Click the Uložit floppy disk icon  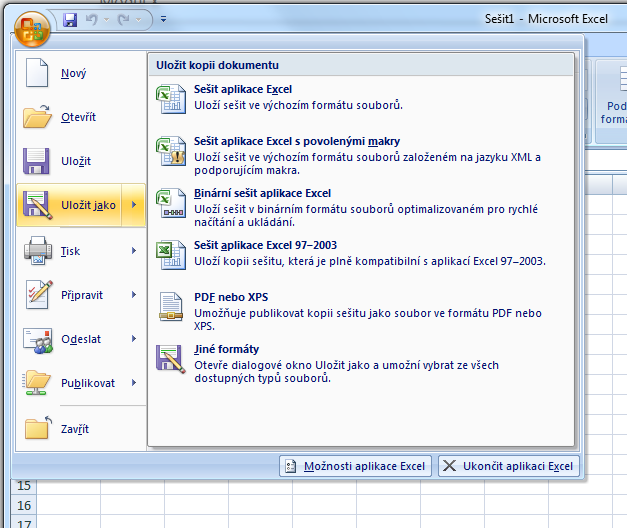coord(36,161)
